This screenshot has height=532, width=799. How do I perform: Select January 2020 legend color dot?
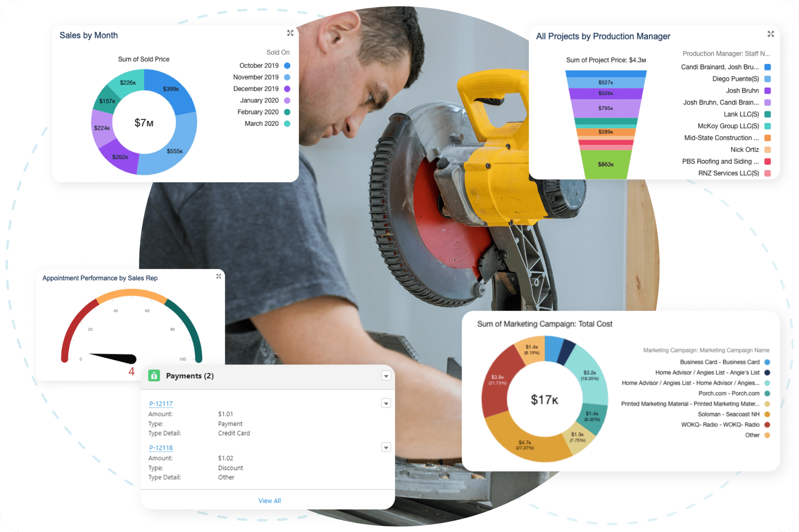coord(287,100)
